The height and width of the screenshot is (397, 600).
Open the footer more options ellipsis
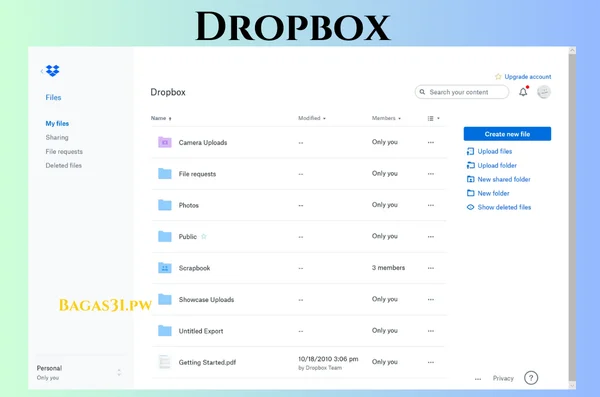(478, 379)
